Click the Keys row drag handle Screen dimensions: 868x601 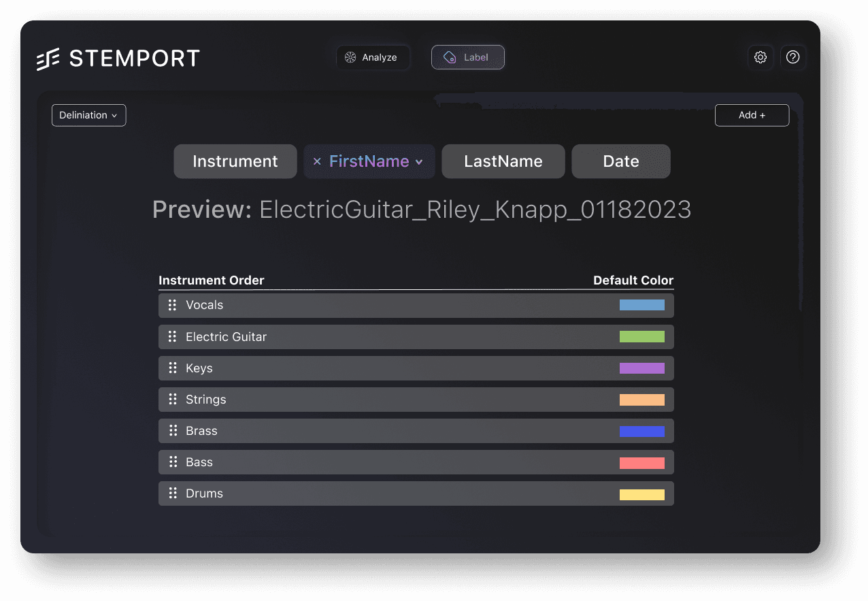tap(172, 368)
